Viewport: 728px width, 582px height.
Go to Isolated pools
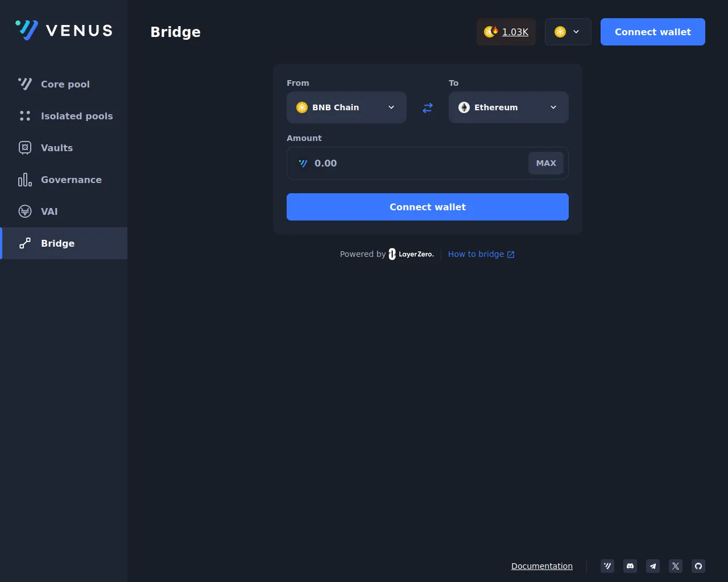tap(64, 116)
